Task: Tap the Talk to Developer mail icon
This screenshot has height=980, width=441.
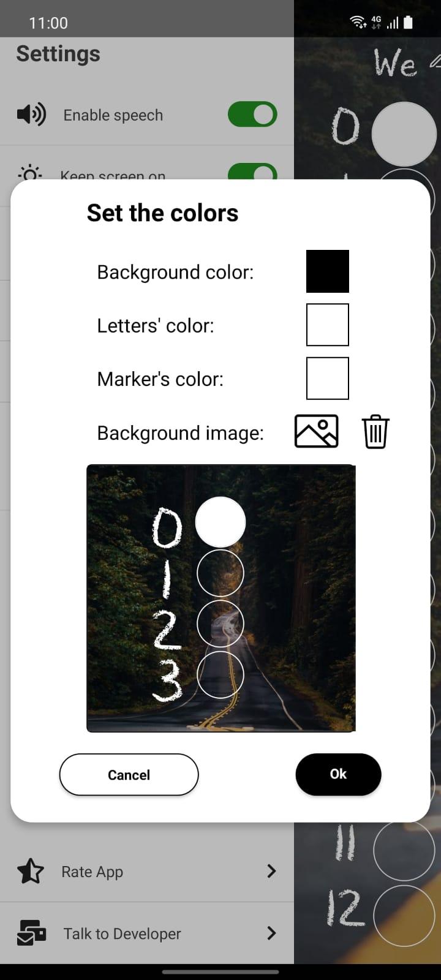Action: (31, 933)
